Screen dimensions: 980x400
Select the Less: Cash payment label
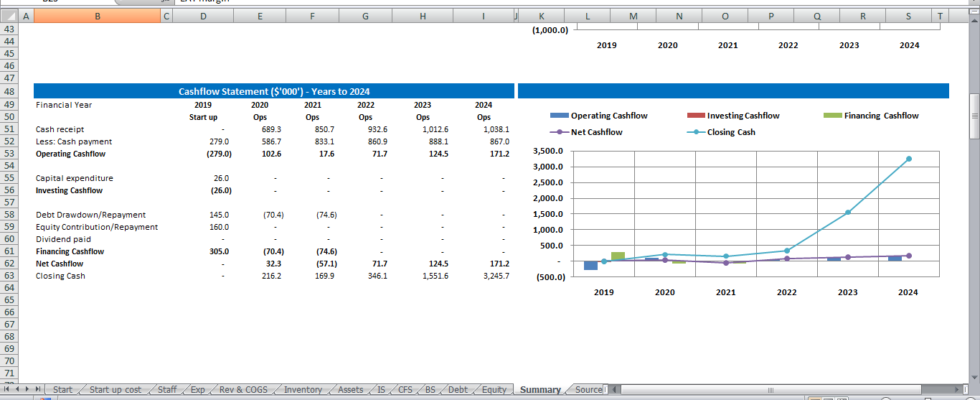[x=74, y=141]
